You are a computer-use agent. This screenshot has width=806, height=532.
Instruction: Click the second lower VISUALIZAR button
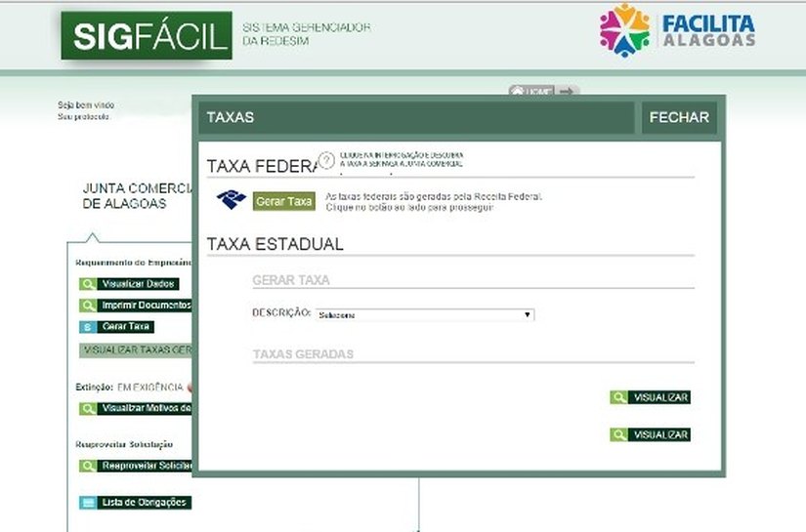[650, 435]
